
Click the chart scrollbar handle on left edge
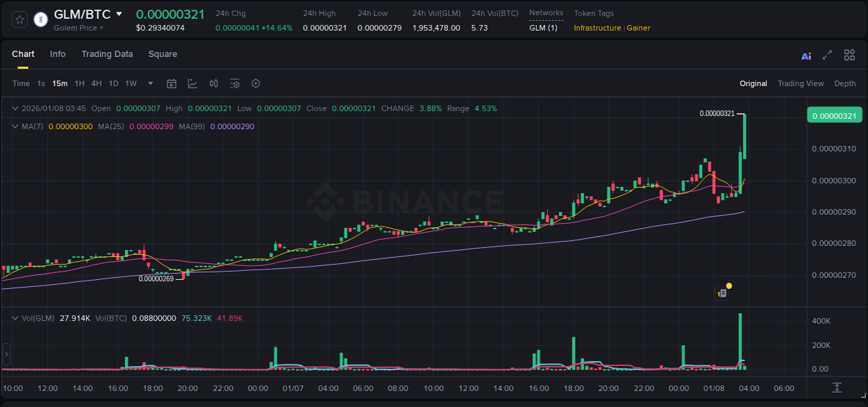[x=6, y=354]
